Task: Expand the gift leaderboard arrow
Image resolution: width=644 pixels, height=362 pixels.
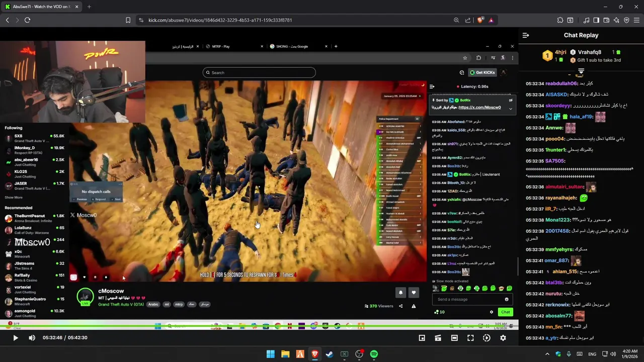Action: pyautogui.click(x=581, y=71)
